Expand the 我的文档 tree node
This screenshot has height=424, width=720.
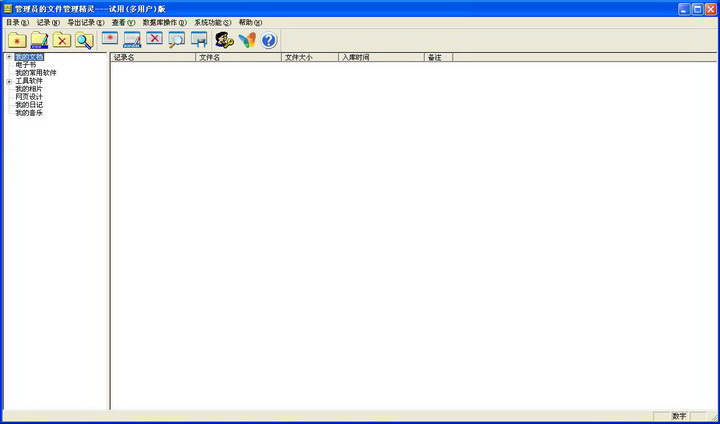pos(9,57)
